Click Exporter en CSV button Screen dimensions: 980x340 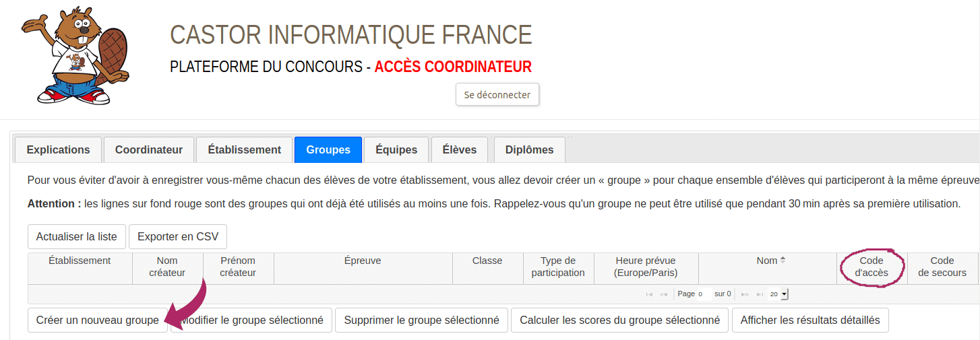178,236
